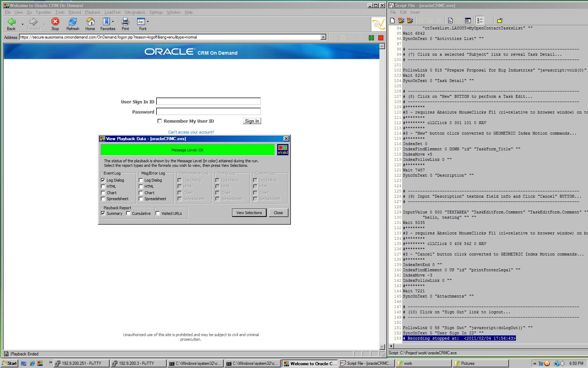Check the Event Log Spreadsheet checkbox
Screen dimensions: 588x368
pyautogui.click(x=103, y=199)
